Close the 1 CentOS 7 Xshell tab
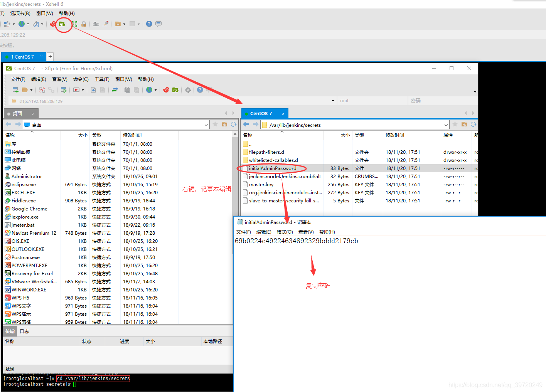546x392 pixels. click(41, 56)
